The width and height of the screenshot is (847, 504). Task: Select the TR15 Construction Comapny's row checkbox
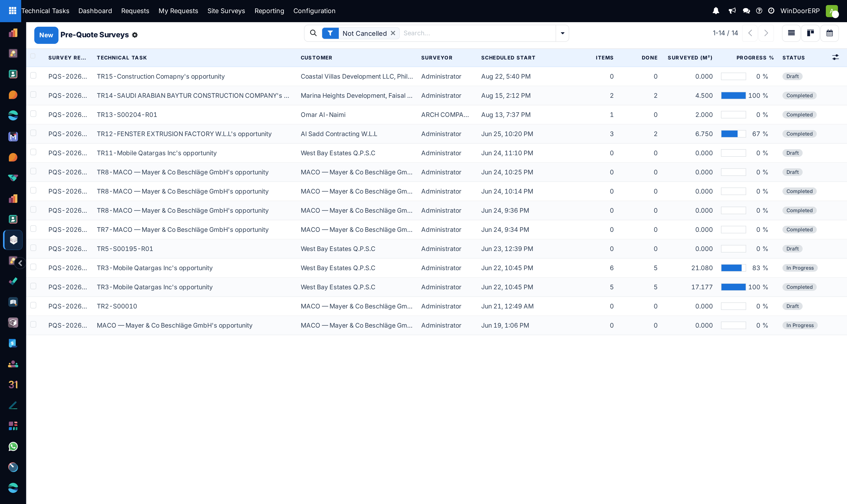[33, 75]
